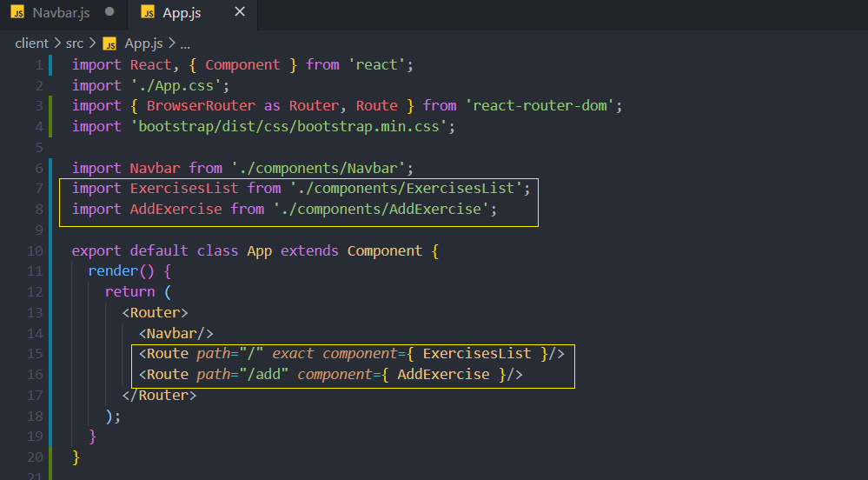The width and height of the screenshot is (868, 480).
Task: Click the JS icon in the breadcrumb path
Action: pos(109,43)
